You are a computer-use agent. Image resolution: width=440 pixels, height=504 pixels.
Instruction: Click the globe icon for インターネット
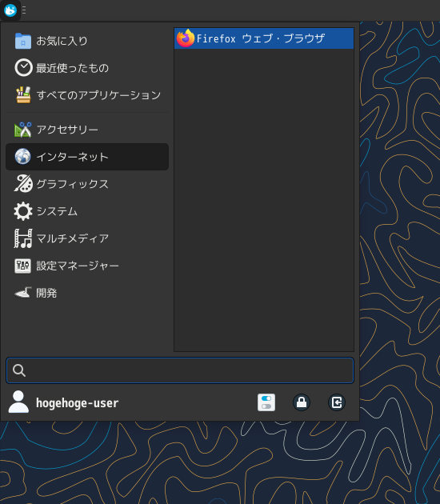tap(23, 157)
